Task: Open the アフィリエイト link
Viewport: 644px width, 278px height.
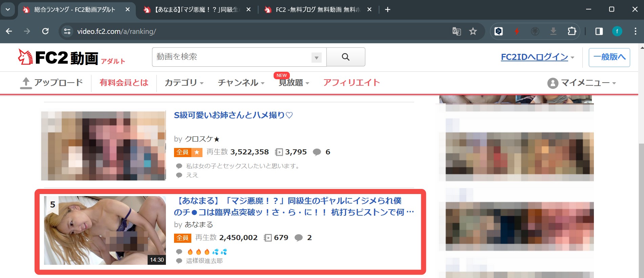Action: (351, 83)
